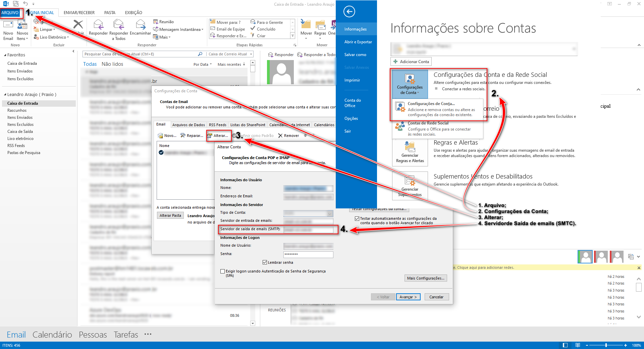Click the Excluir X icon
This screenshot has width=644, height=349.
(78, 24)
